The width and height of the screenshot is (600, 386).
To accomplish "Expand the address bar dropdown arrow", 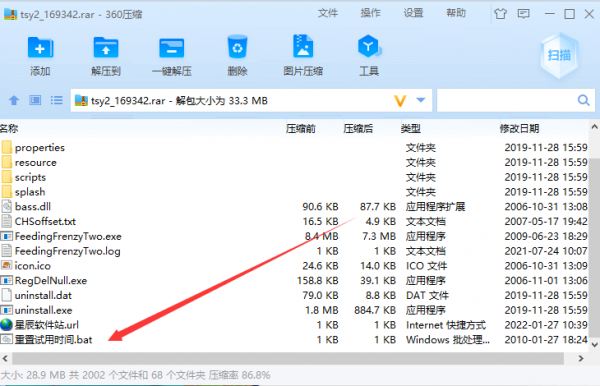I will pyautogui.click(x=421, y=100).
